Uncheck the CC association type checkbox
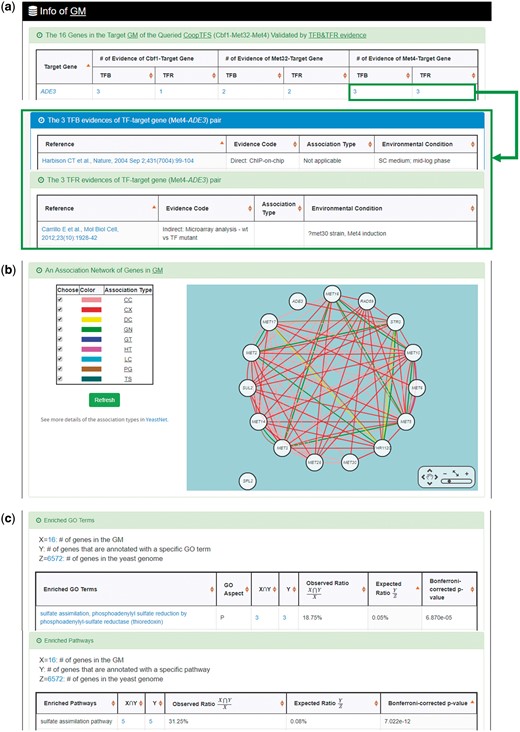The height and width of the screenshot is (732, 520). pyautogui.click(x=60, y=300)
